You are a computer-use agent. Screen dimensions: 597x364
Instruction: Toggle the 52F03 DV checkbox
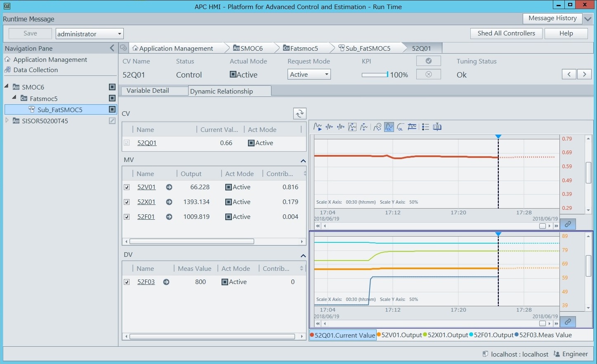pos(127,282)
